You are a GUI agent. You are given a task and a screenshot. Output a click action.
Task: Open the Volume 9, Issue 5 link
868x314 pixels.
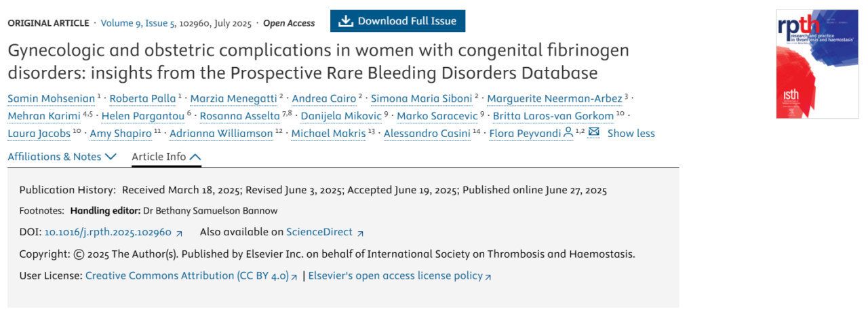tap(138, 23)
